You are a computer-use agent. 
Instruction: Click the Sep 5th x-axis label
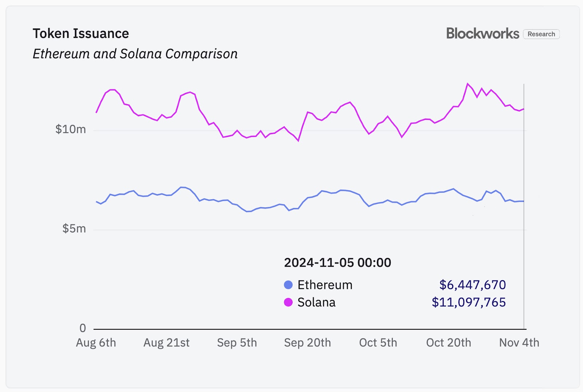click(x=237, y=343)
